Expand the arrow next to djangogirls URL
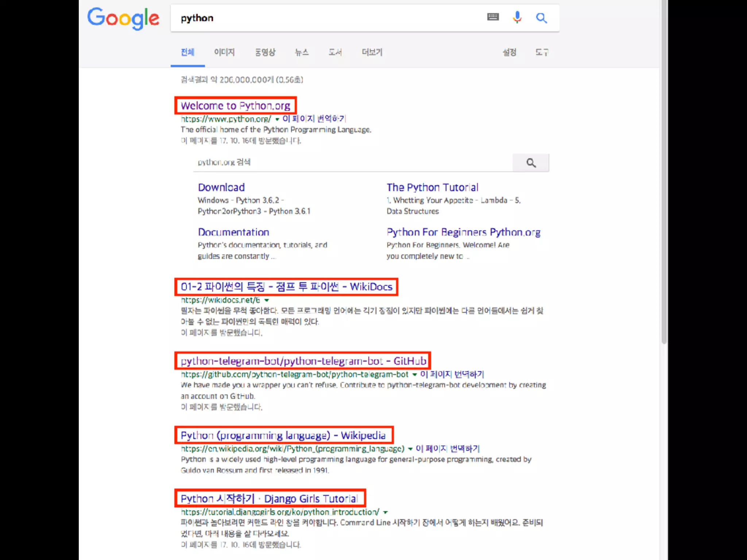The width and height of the screenshot is (747, 560). pyautogui.click(x=386, y=512)
